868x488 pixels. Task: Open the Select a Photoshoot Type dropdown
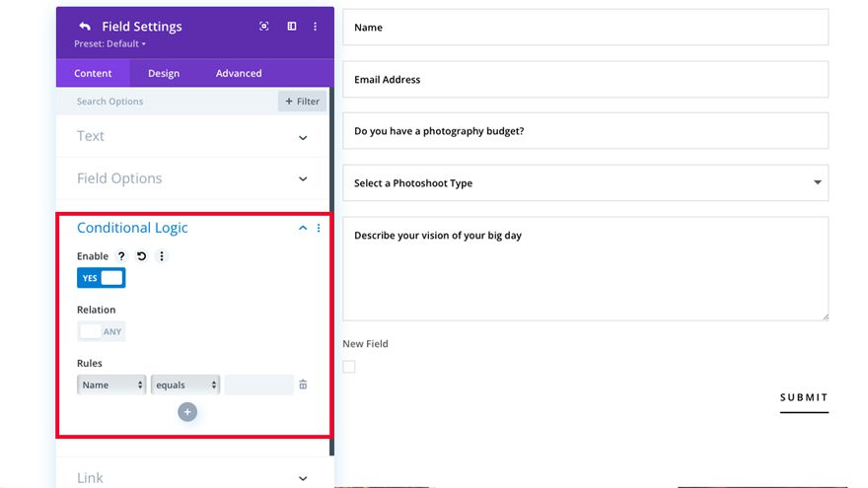point(585,183)
